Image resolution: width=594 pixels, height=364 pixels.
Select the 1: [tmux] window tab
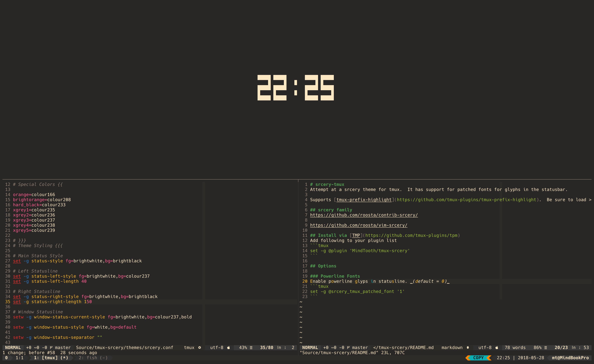(51, 358)
